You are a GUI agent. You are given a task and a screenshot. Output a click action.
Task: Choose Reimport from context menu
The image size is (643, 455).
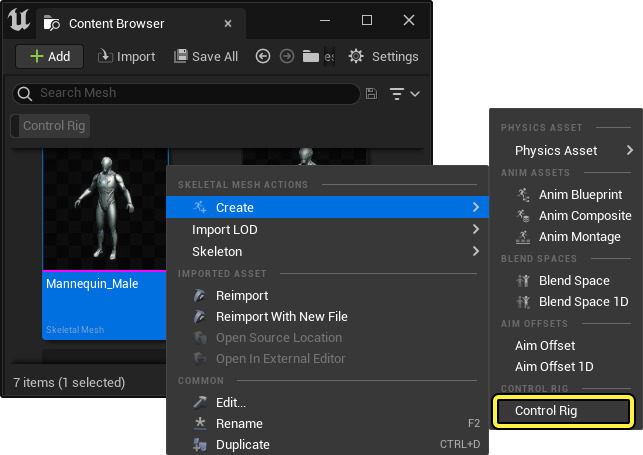pyautogui.click(x=327, y=296)
